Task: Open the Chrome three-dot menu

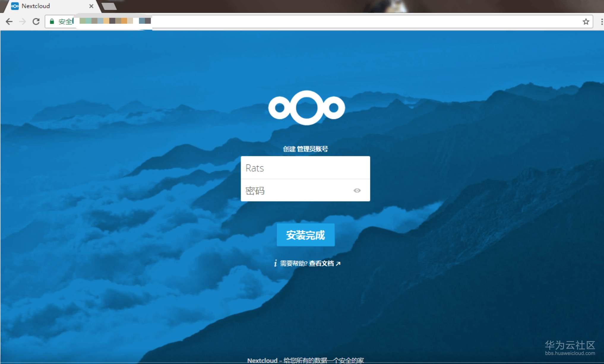Action: click(602, 21)
